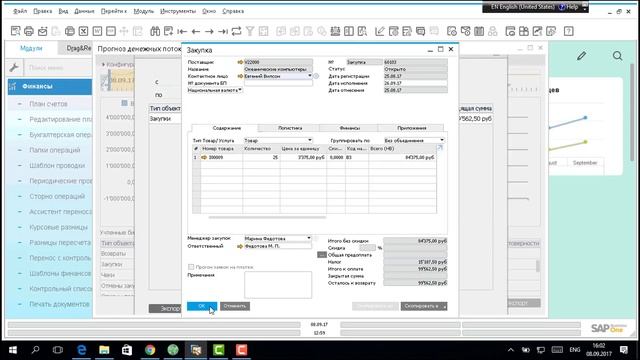This screenshot has height=360, width=640.
Task: Expand the Конфигур section in forecast window
Action: click(103, 64)
